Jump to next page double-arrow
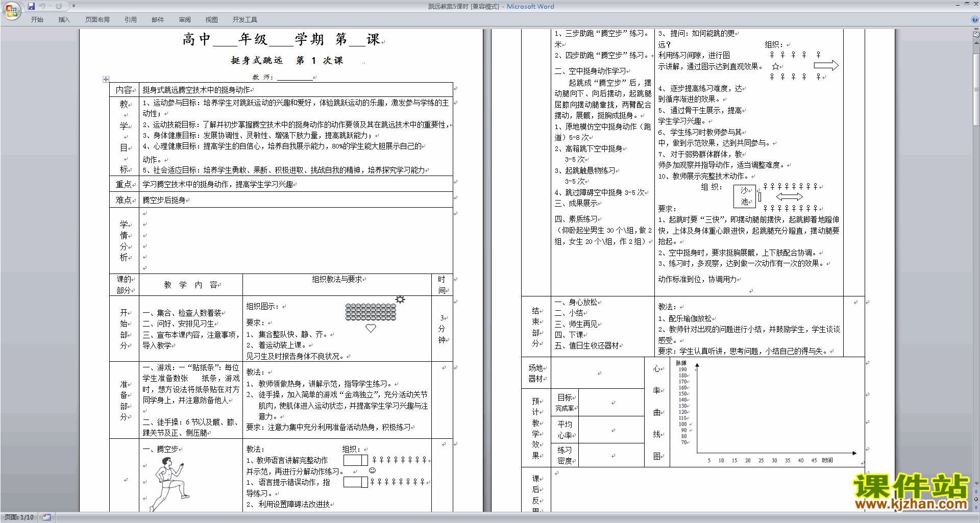980x523 pixels. click(x=976, y=507)
